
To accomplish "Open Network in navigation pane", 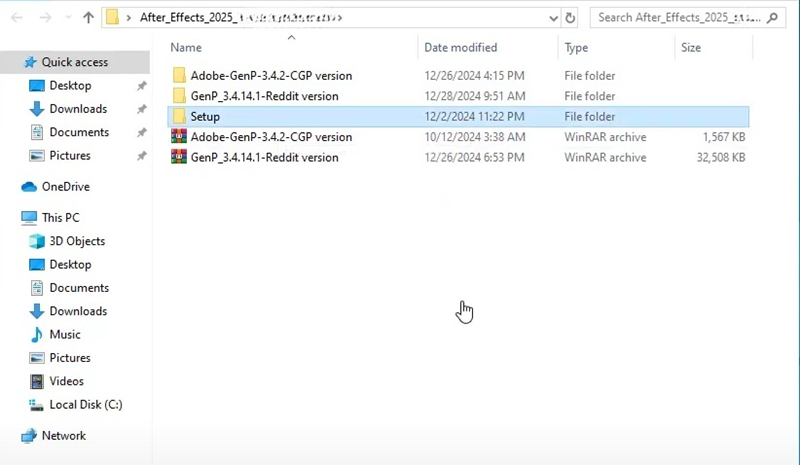I will pos(64,436).
